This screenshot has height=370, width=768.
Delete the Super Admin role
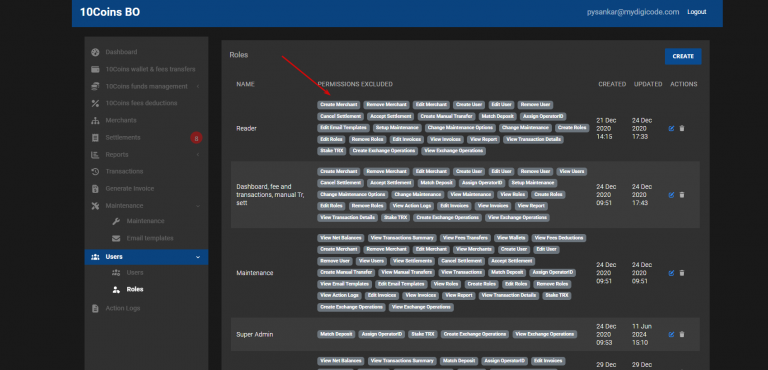point(682,334)
